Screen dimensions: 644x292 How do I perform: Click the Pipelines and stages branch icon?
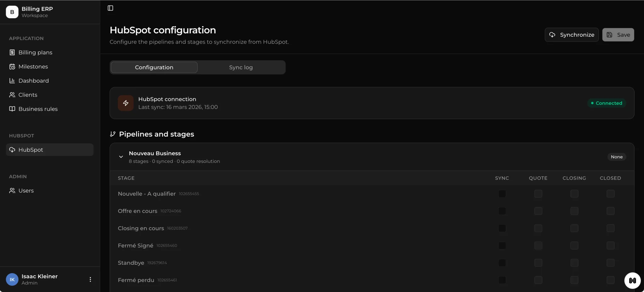[113, 134]
